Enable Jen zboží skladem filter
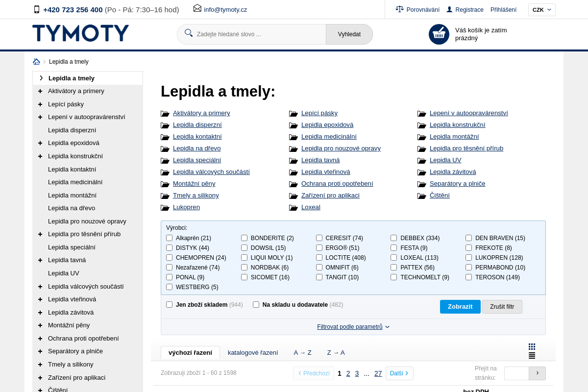588x392 pixels. 170,305
